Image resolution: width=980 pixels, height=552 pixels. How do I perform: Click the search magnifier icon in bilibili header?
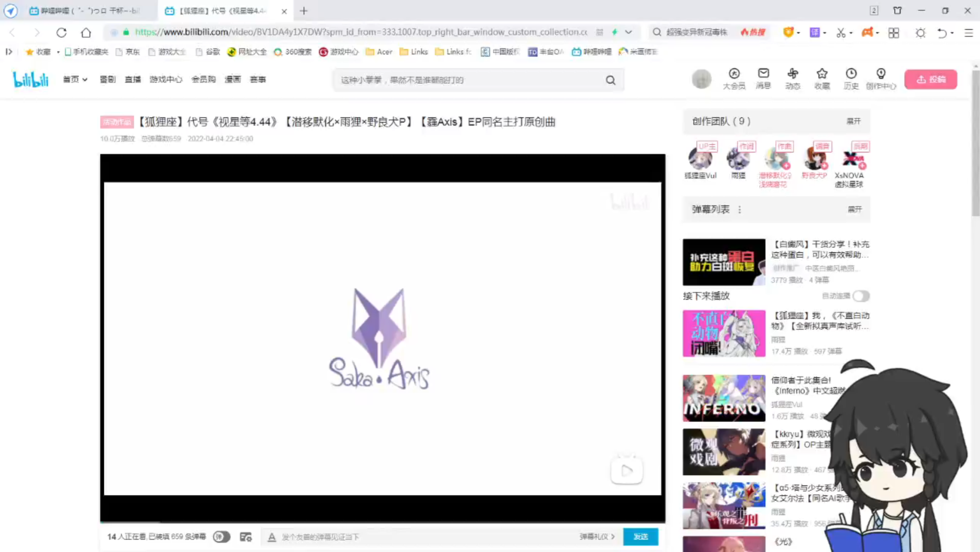611,80
